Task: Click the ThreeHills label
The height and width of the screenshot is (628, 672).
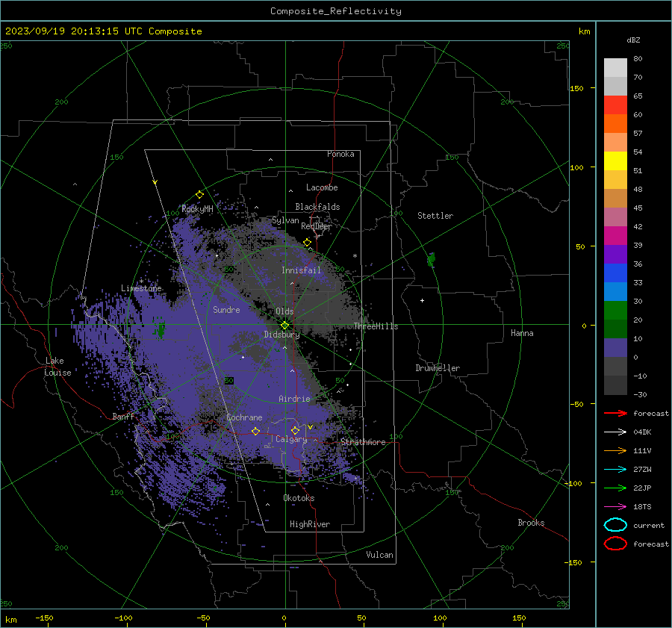Action: click(x=376, y=326)
